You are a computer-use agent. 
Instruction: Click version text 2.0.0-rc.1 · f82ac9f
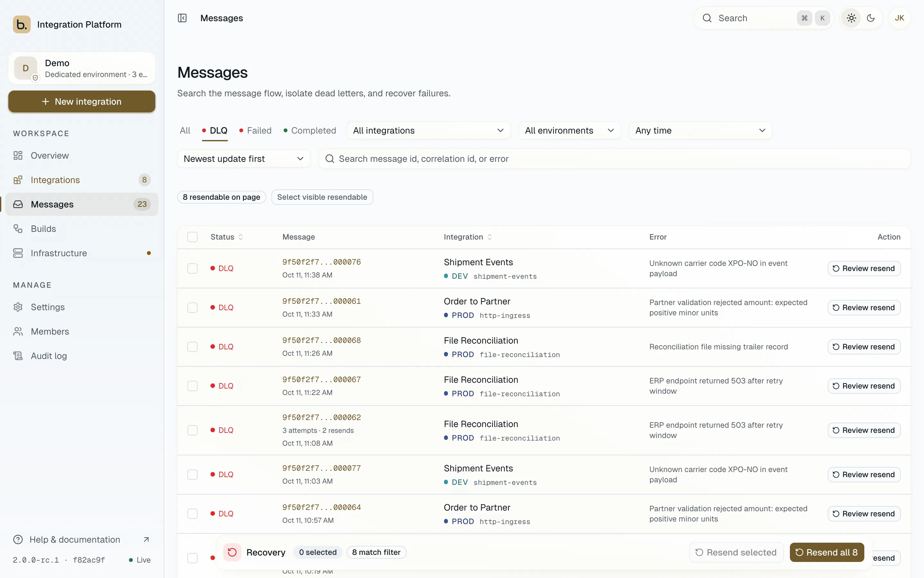(x=59, y=560)
